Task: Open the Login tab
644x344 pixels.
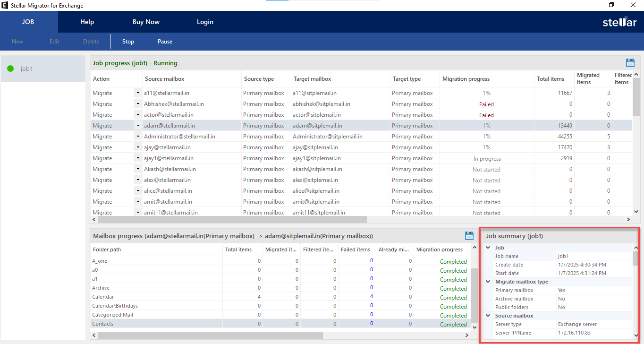Action: tap(205, 22)
